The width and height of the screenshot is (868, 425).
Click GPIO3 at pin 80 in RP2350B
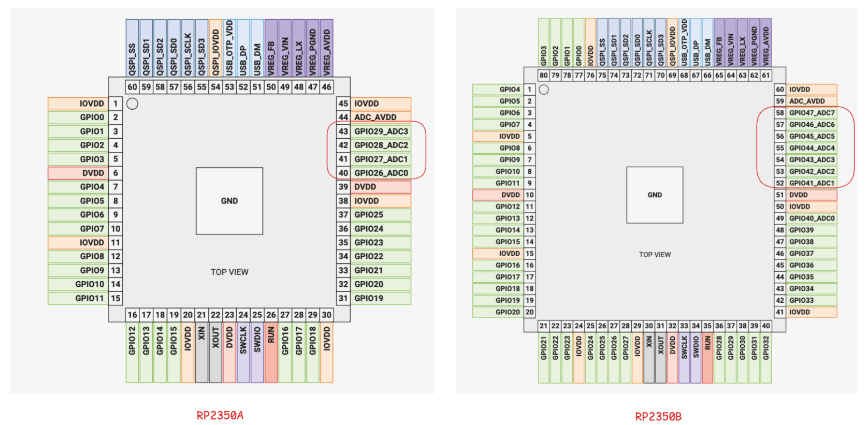[543, 43]
